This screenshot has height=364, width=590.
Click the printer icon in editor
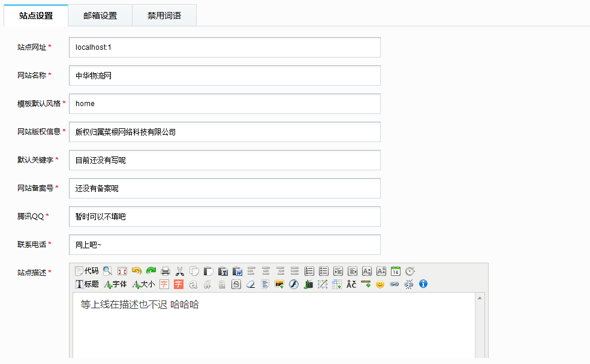point(165,271)
